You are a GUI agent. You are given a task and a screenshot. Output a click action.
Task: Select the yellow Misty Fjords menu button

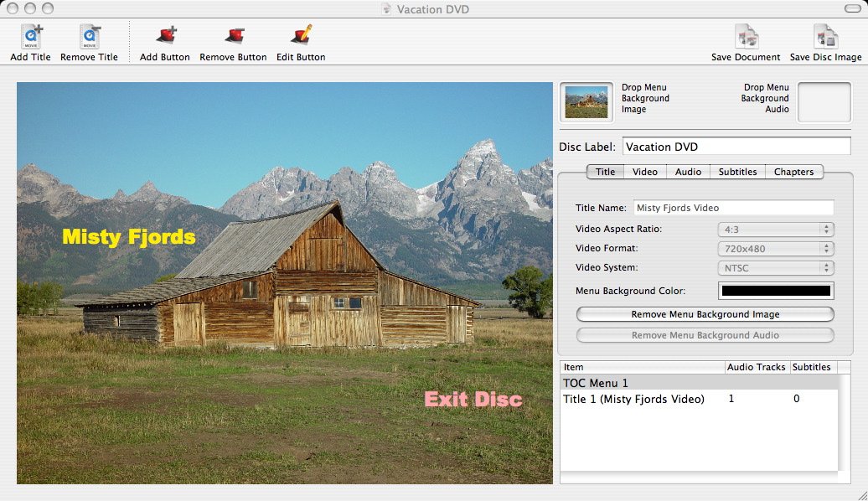[x=129, y=237]
